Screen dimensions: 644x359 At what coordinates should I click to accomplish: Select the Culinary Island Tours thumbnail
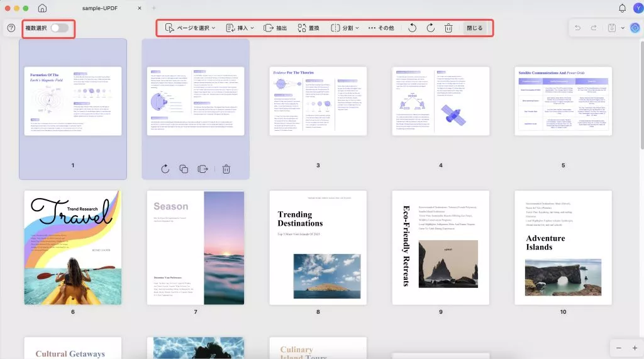click(x=318, y=348)
